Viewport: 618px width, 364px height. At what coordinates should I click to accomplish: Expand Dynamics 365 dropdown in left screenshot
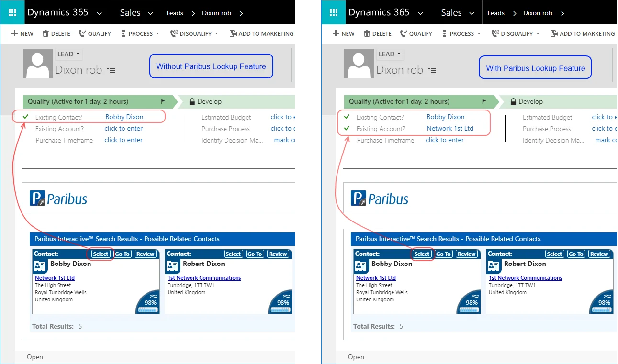click(100, 13)
